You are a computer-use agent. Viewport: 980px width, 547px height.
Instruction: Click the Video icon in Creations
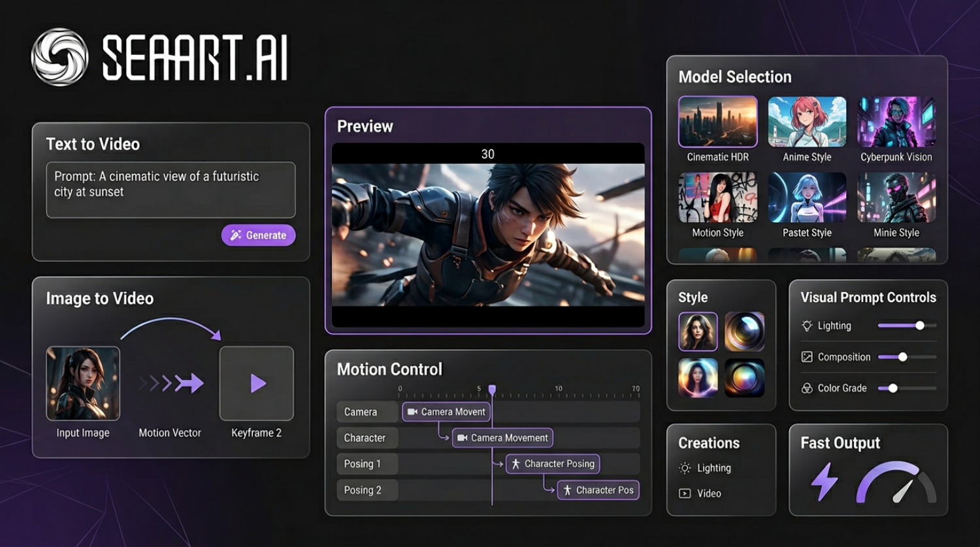[x=685, y=493]
